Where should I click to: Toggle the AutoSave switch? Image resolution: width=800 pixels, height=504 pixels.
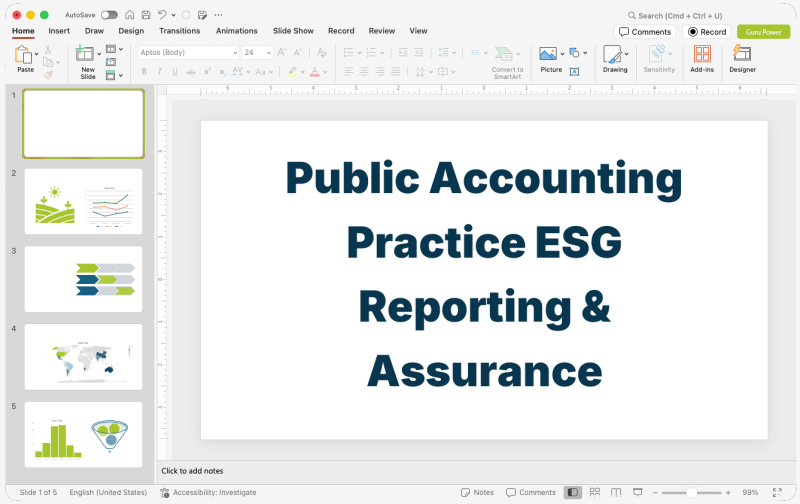pos(109,15)
